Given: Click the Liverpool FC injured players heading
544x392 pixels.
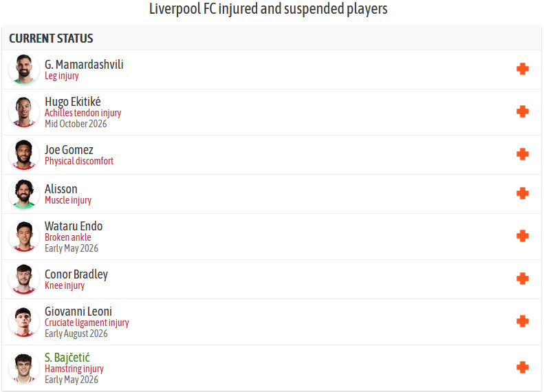Looking at the screenshot, I should pyautogui.click(x=268, y=10).
